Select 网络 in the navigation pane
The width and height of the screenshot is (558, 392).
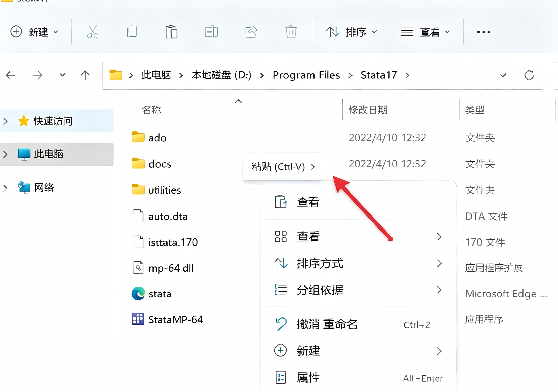click(x=36, y=188)
